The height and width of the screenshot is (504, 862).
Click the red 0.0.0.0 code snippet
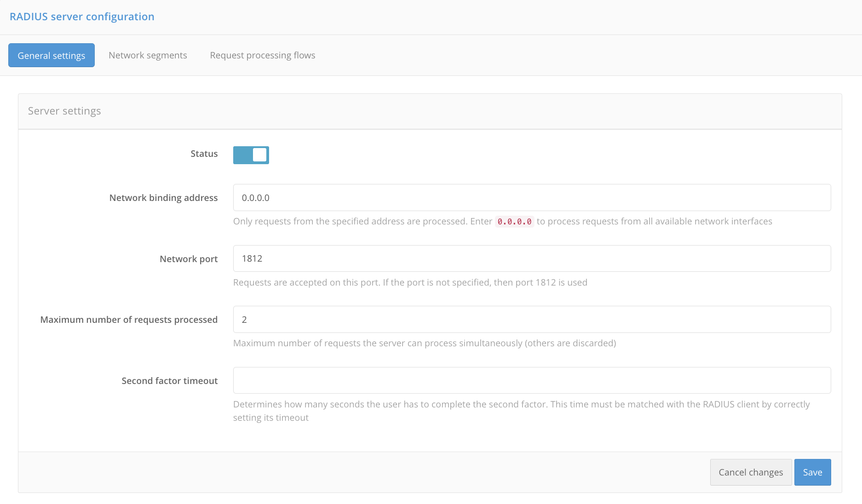click(514, 222)
